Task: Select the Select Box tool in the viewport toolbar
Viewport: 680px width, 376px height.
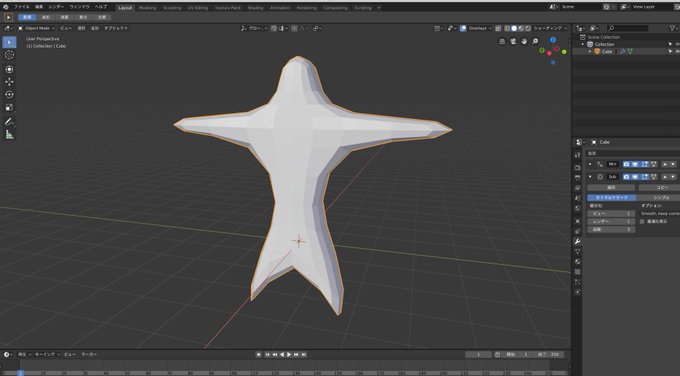Action: [x=9, y=43]
